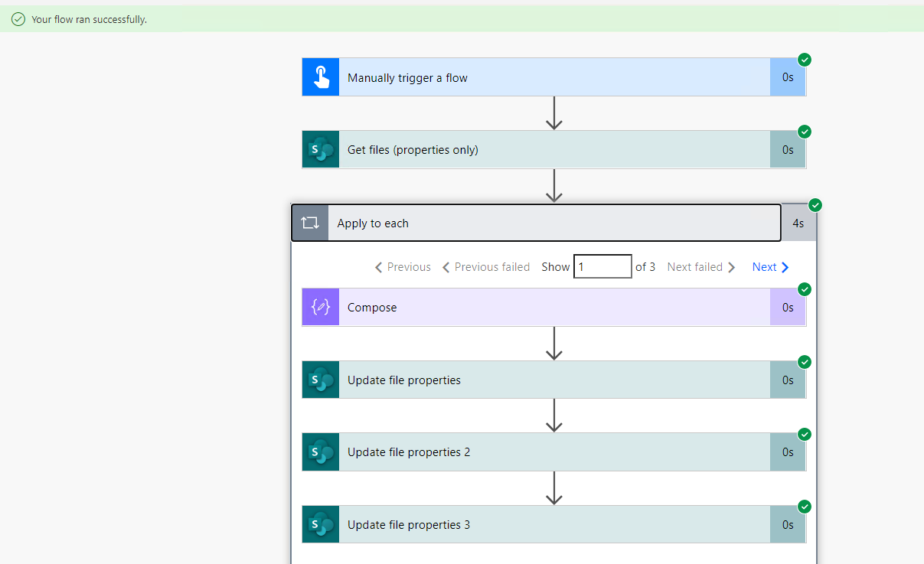Click the 4s duration on Apply to each
Screen dimensions: 924x564
[798, 223]
